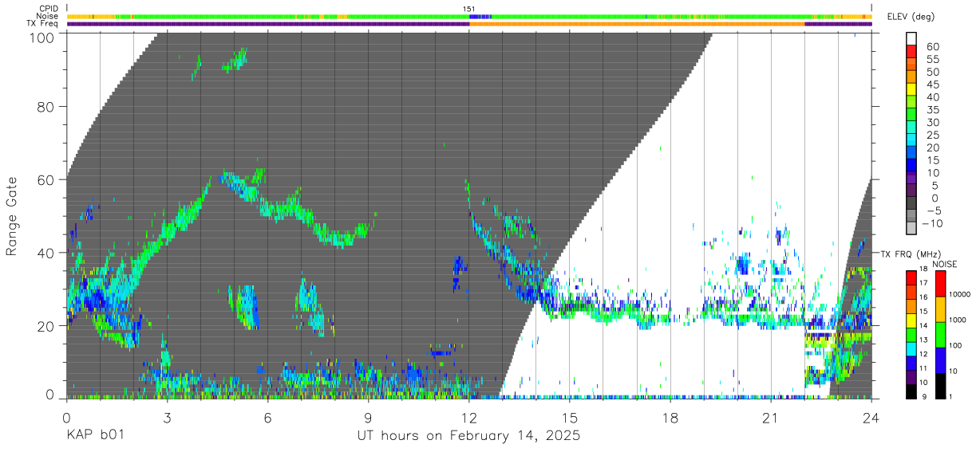The image size is (980, 452).
Task: Click the '24' UT hour tick label
Action: pyautogui.click(x=871, y=418)
